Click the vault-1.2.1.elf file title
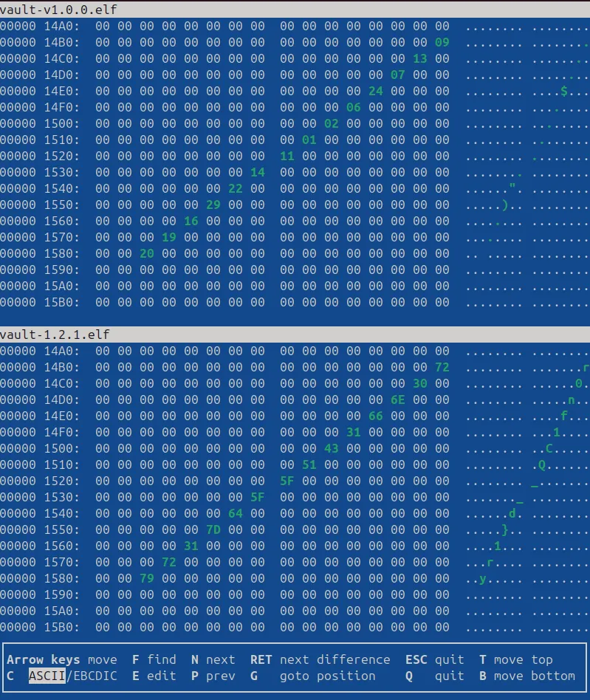Image resolution: width=590 pixels, height=700 pixels. point(55,334)
